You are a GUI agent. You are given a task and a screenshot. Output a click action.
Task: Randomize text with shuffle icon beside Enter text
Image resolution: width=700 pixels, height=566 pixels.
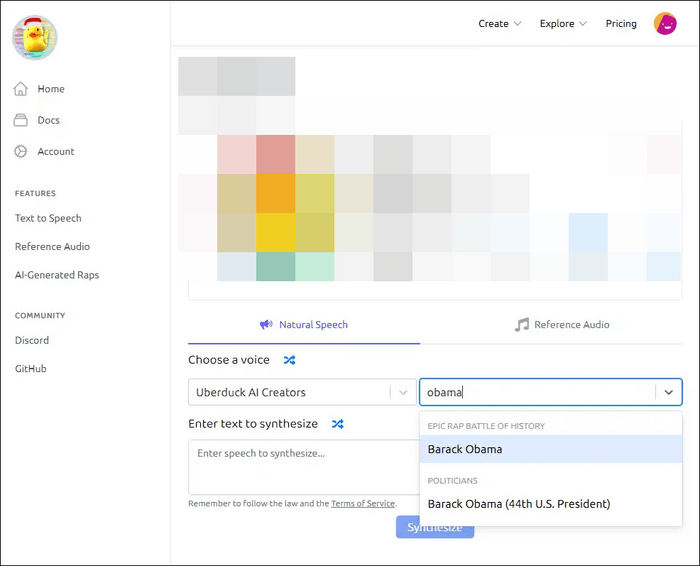tap(338, 424)
